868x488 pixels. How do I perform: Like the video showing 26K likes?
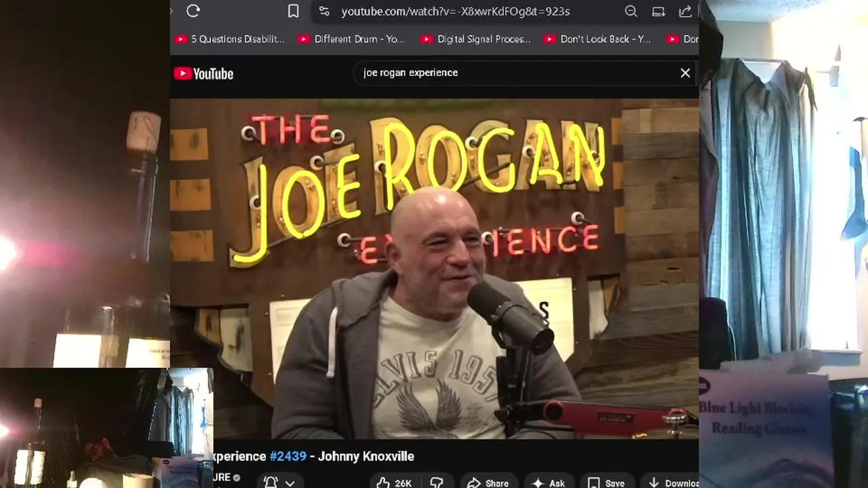[x=394, y=483]
